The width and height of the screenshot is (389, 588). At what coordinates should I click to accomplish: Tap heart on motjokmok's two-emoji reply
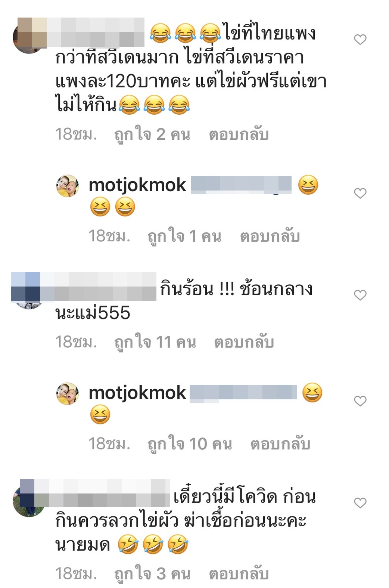point(360,401)
